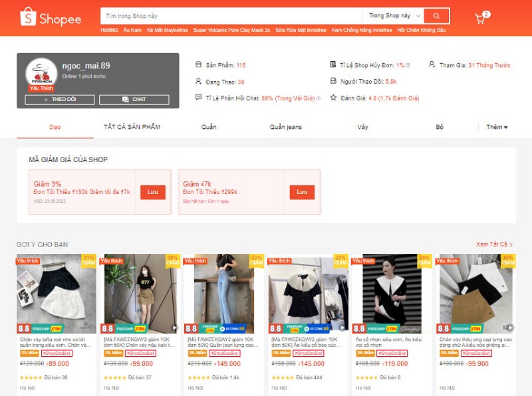Expand the Thêm category menu
532x396 pixels.
(x=497, y=127)
